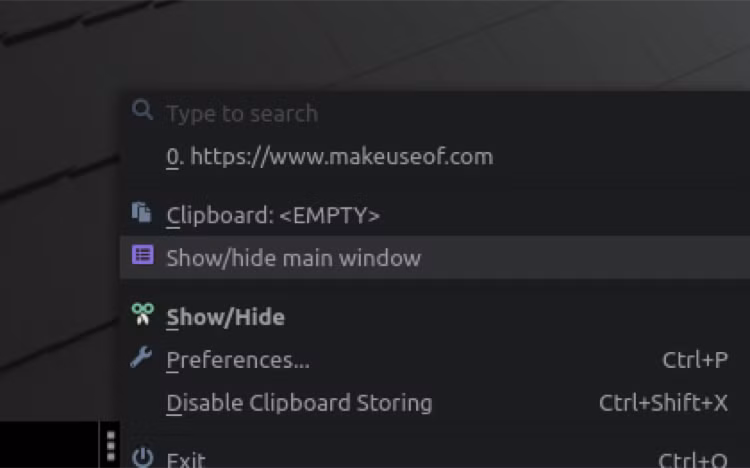Viewport: 750px width, 468px height.
Task: Click the purple list icon for main window
Action: point(143,256)
